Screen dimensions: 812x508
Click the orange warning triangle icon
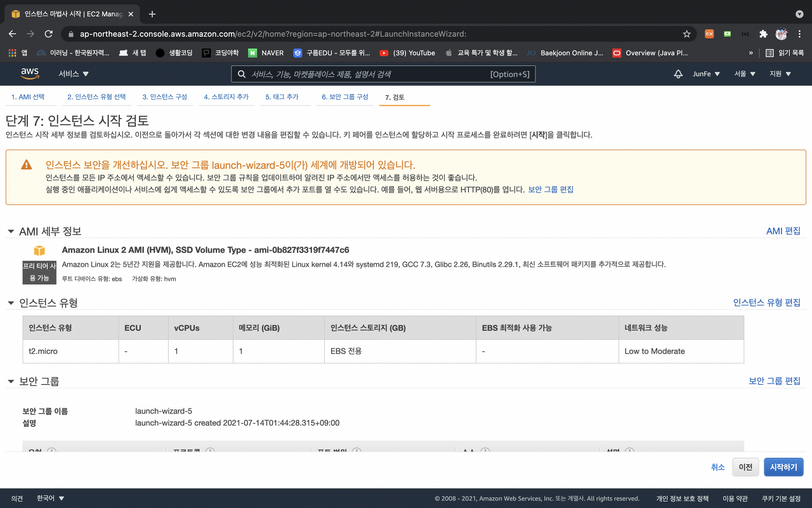pyautogui.click(x=26, y=164)
